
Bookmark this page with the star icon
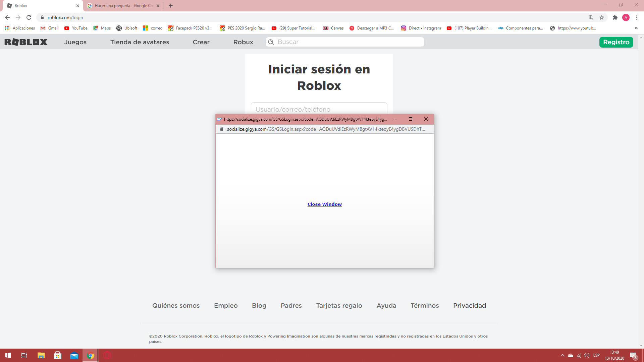(602, 17)
